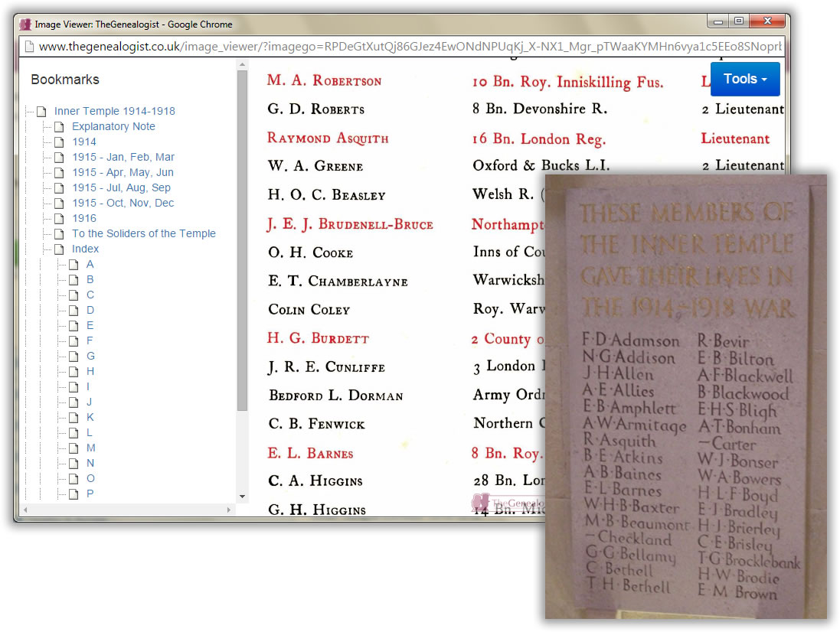The width and height of the screenshot is (840, 632).
Task: Jump to index letter G
Action: [x=90, y=356]
